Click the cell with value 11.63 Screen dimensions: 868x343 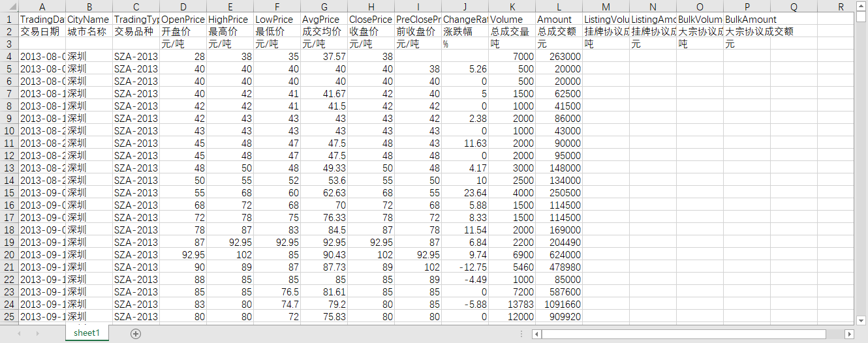coord(465,143)
